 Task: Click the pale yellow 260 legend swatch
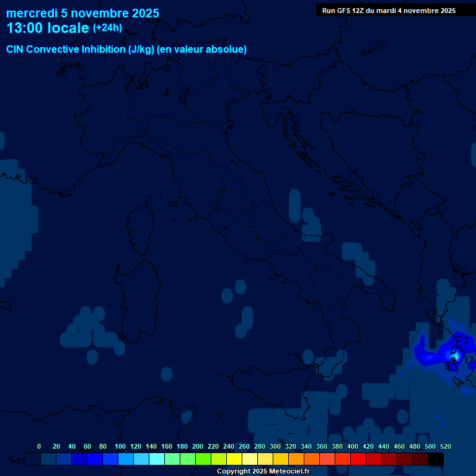coord(250,459)
